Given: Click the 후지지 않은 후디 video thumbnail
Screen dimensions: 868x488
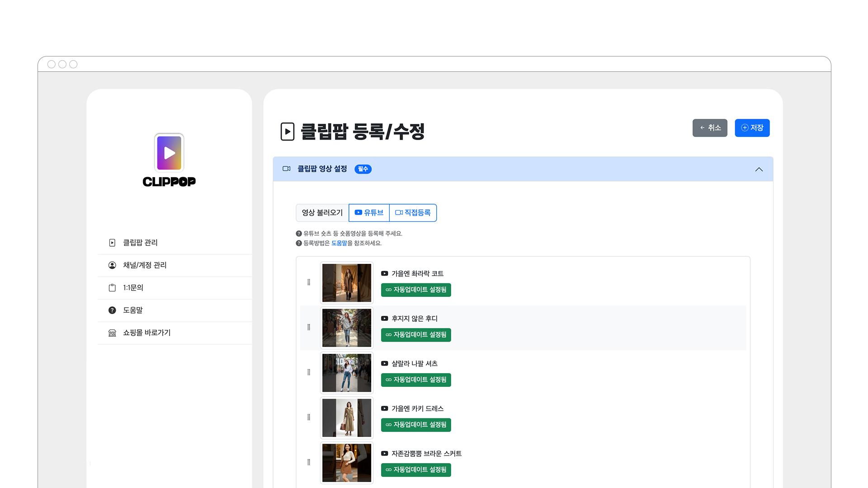Looking at the screenshot, I should coord(347,328).
